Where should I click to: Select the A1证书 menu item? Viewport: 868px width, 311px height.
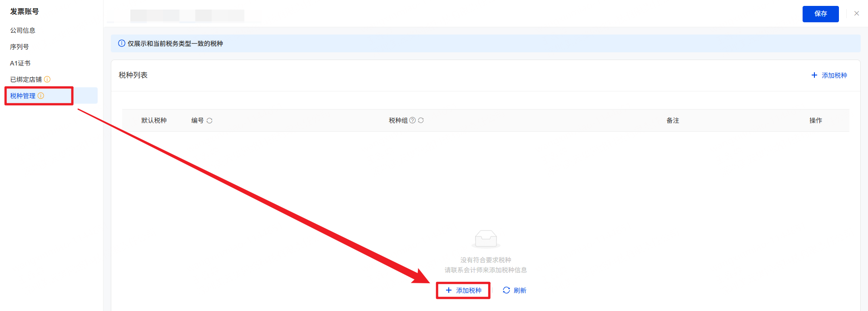tap(20, 63)
